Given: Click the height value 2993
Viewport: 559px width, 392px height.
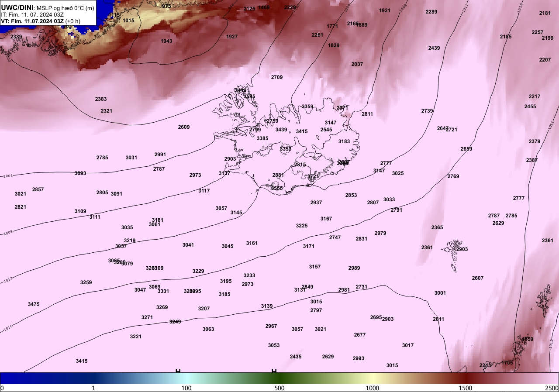Looking at the screenshot, I should pyautogui.click(x=359, y=358).
